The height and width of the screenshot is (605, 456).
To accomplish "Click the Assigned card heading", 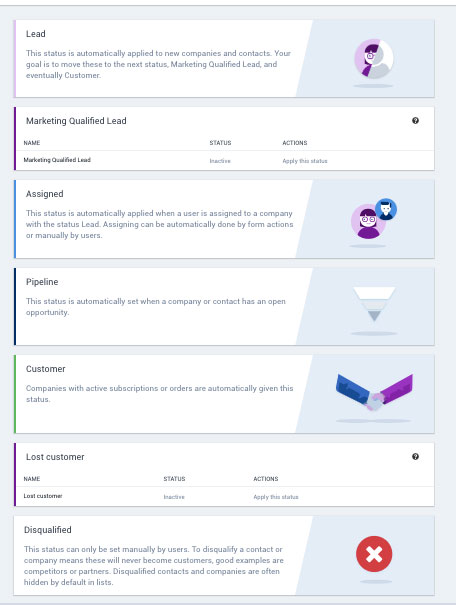I will 44,194.
